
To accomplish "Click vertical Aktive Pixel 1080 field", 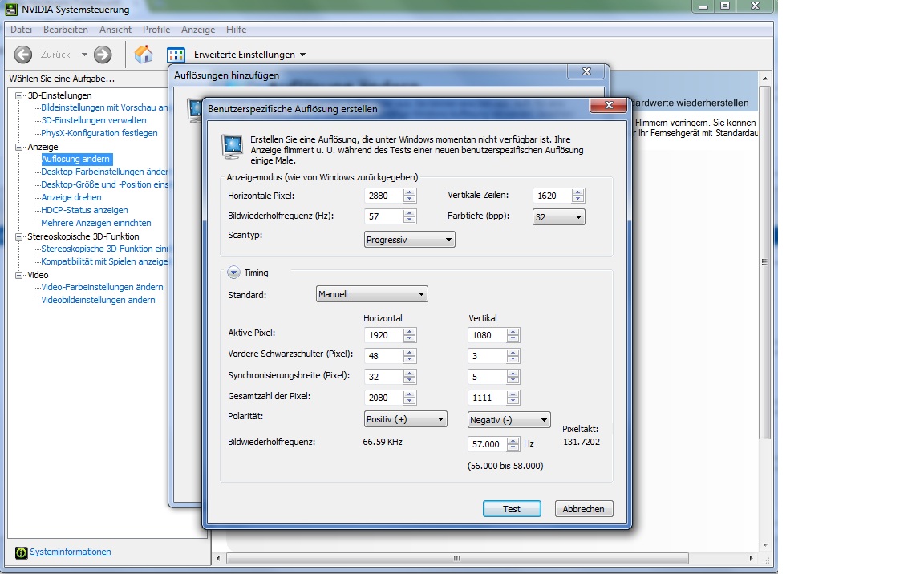I will [x=488, y=335].
